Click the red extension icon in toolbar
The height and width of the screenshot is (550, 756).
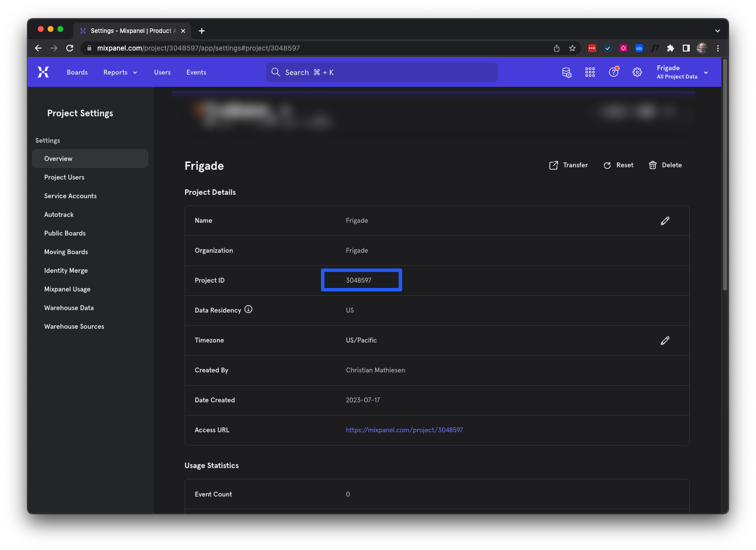pos(592,48)
